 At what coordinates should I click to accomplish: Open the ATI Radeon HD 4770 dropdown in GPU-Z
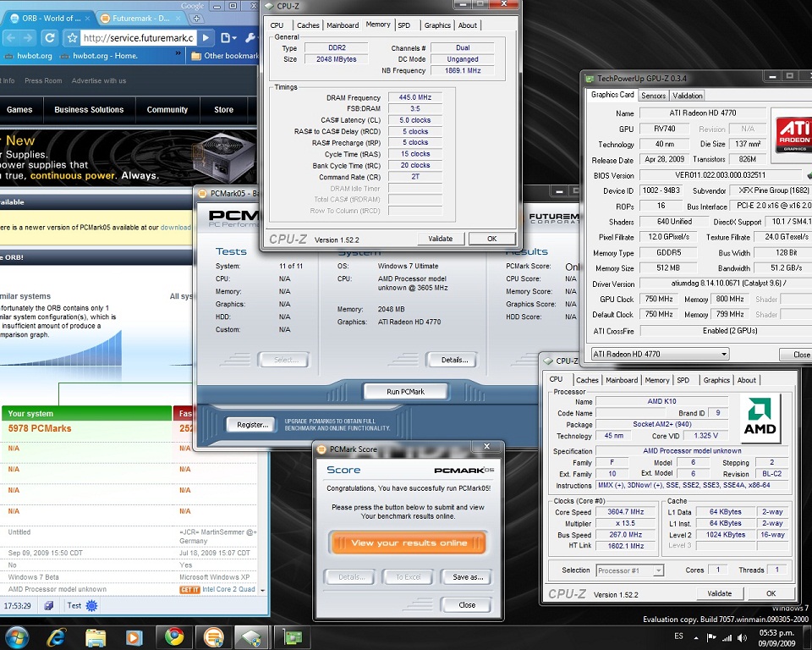661,354
